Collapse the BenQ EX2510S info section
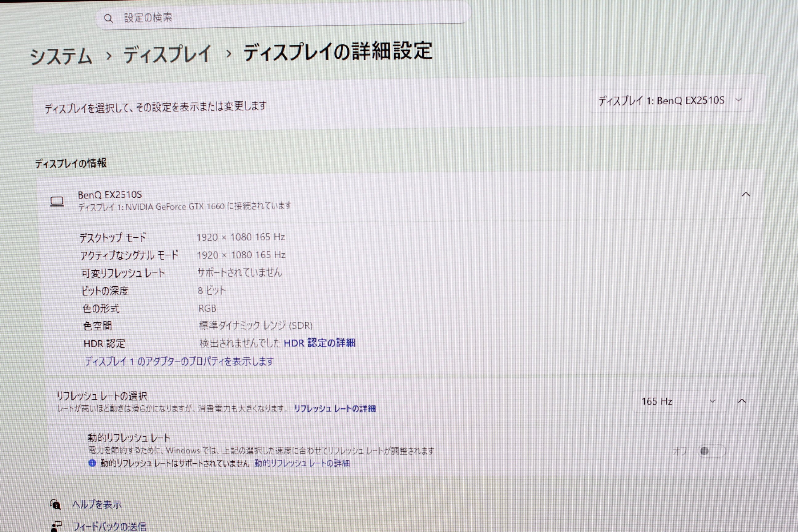798x532 pixels. [x=746, y=194]
